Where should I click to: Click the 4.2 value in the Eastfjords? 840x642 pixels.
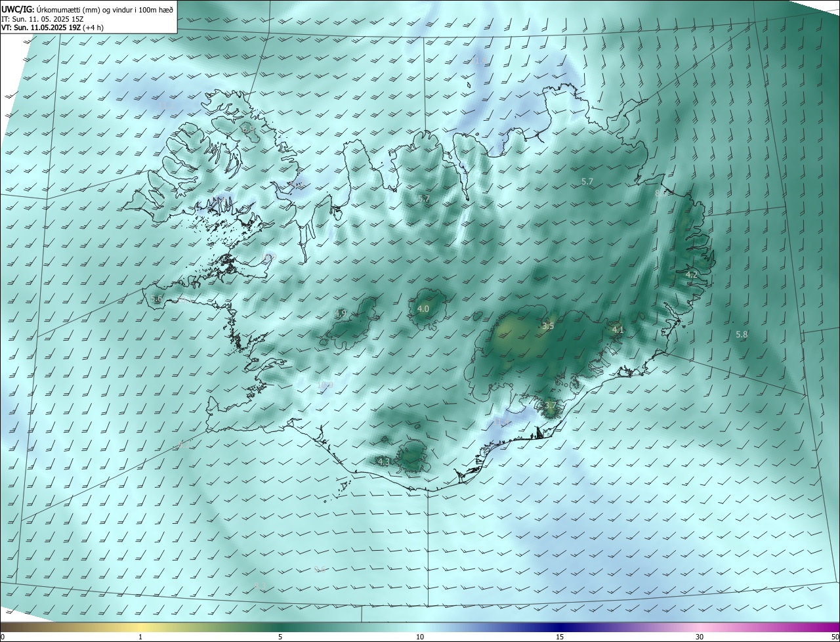pyautogui.click(x=691, y=274)
